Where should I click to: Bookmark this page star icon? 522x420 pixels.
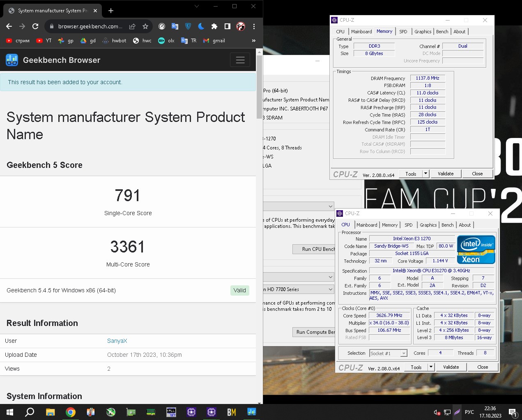[145, 26]
